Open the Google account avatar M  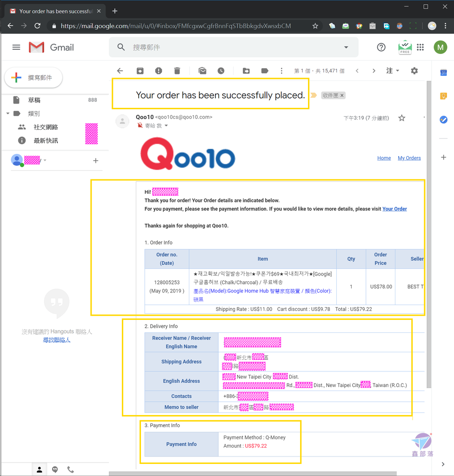point(441,47)
